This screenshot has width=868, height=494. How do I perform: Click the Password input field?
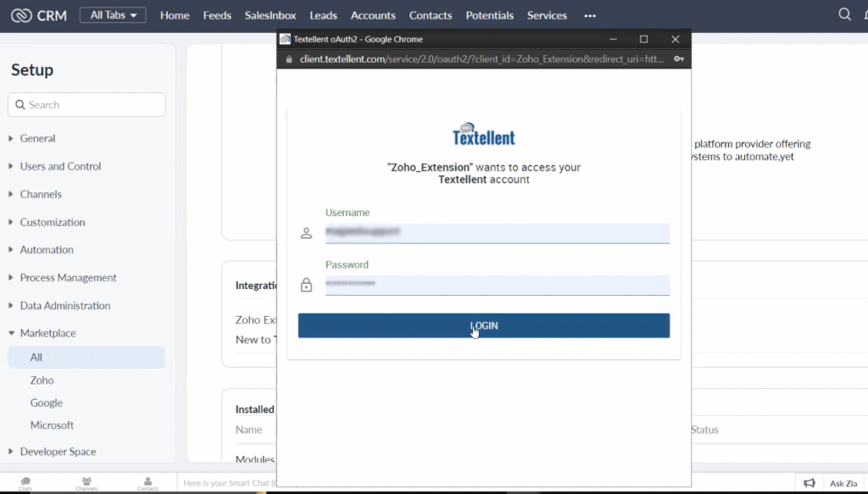[x=498, y=285]
